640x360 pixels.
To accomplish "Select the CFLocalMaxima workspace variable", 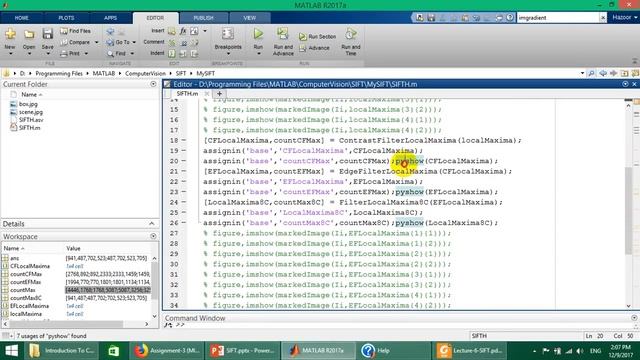I will pyautogui.click(x=30, y=266).
